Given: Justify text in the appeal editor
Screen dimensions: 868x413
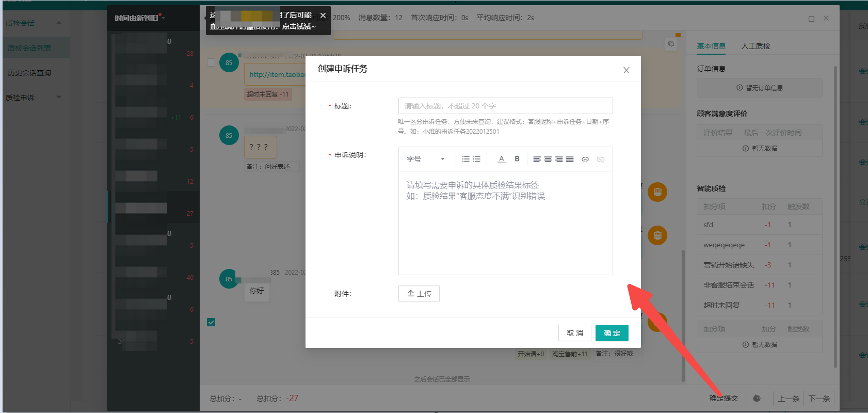Looking at the screenshot, I should click(x=570, y=159).
